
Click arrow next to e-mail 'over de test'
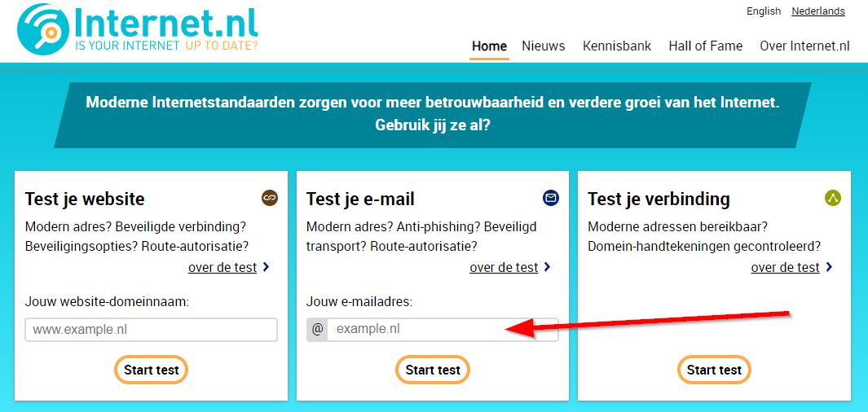pyautogui.click(x=548, y=267)
